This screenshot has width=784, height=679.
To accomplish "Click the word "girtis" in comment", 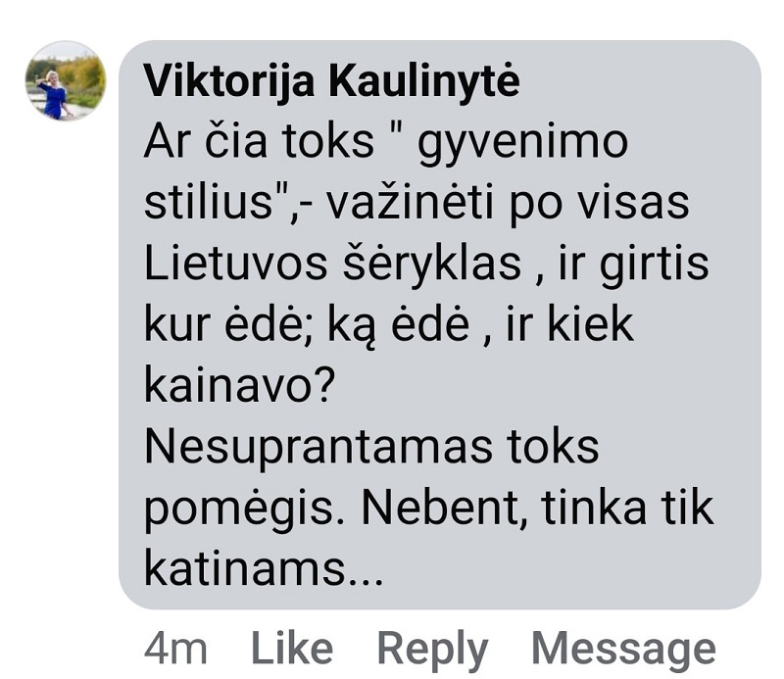I will 654,267.
